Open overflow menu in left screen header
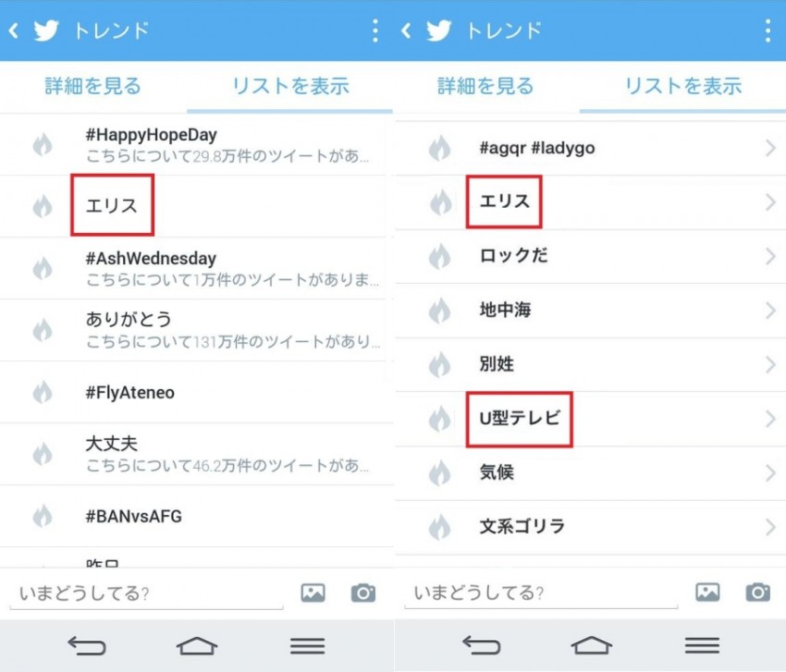Image resolution: width=786 pixels, height=672 pixels. click(375, 31)
